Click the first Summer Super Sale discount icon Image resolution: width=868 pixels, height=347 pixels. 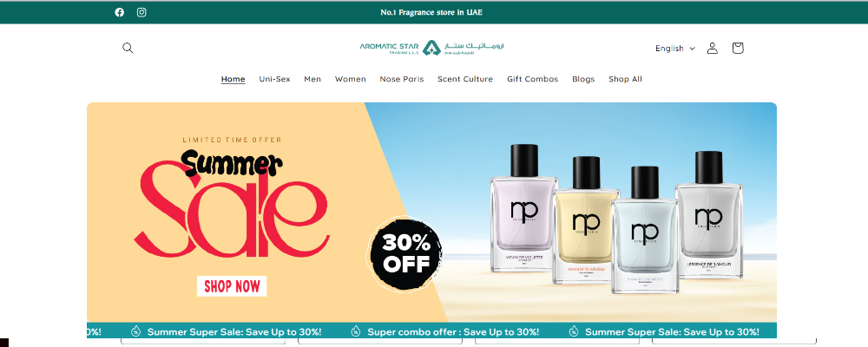point(136,331)
